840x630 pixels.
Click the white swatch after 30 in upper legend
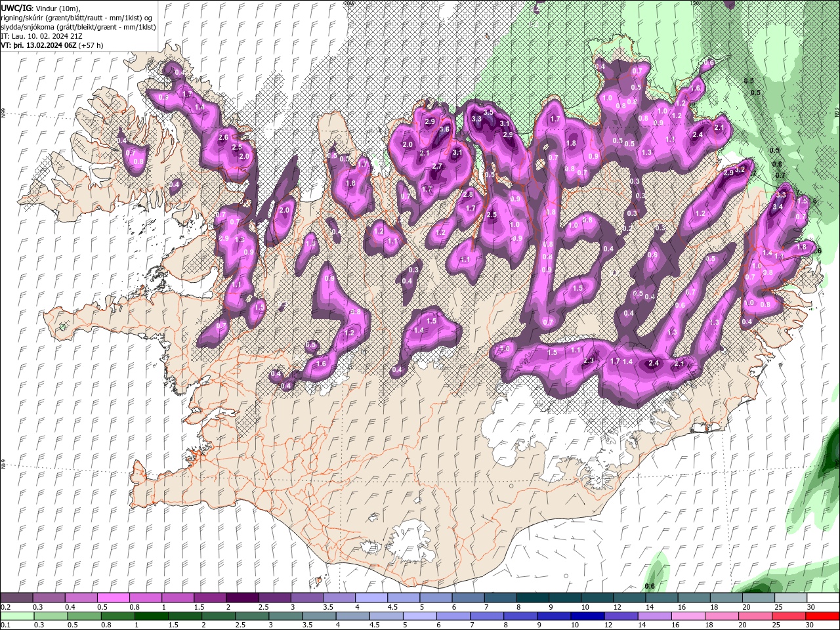[822, 598]
